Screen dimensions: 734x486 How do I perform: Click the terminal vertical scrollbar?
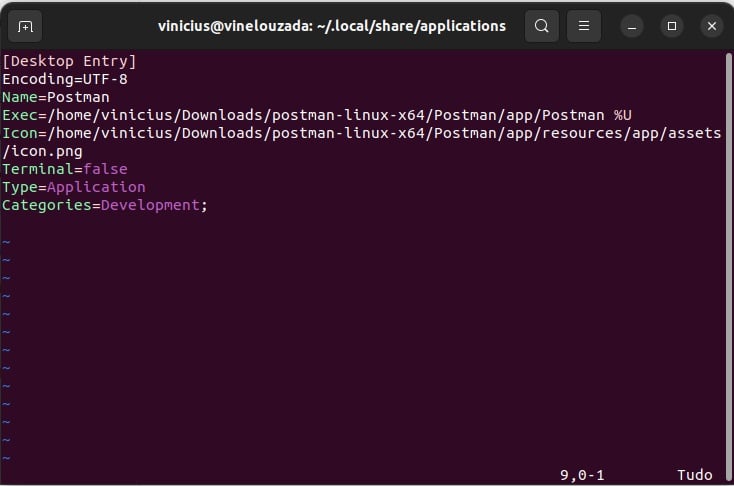pos(729,267)
